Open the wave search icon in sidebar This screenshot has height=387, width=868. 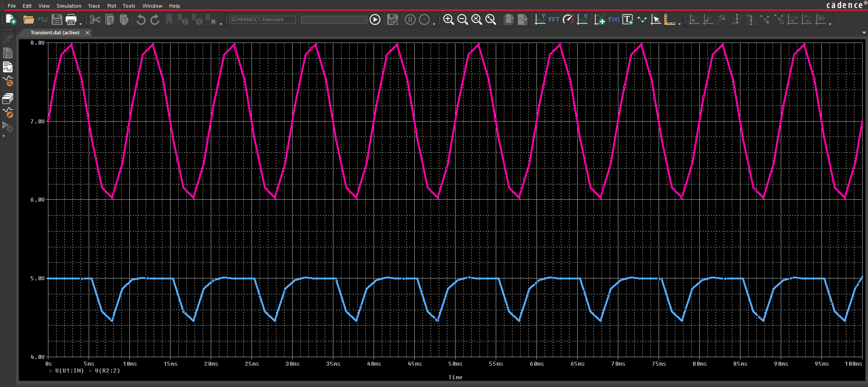[x=8, y=81]
